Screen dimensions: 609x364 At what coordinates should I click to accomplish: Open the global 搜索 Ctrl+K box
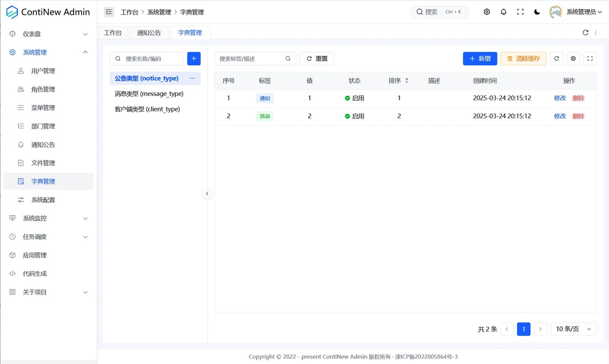coord(440,12)
